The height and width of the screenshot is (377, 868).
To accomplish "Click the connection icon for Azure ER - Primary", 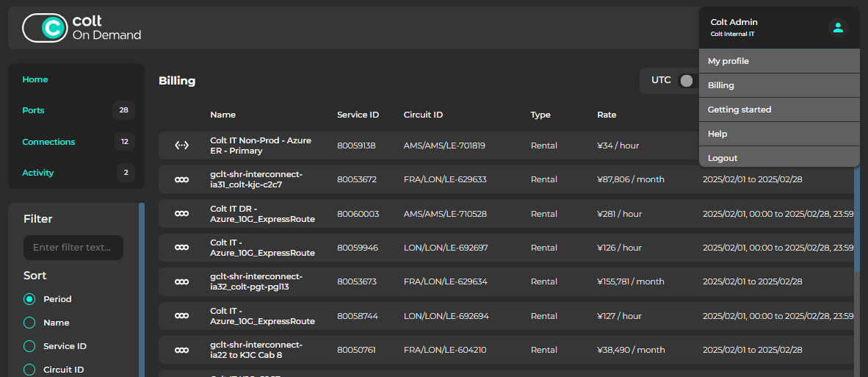I will (181, 146).
